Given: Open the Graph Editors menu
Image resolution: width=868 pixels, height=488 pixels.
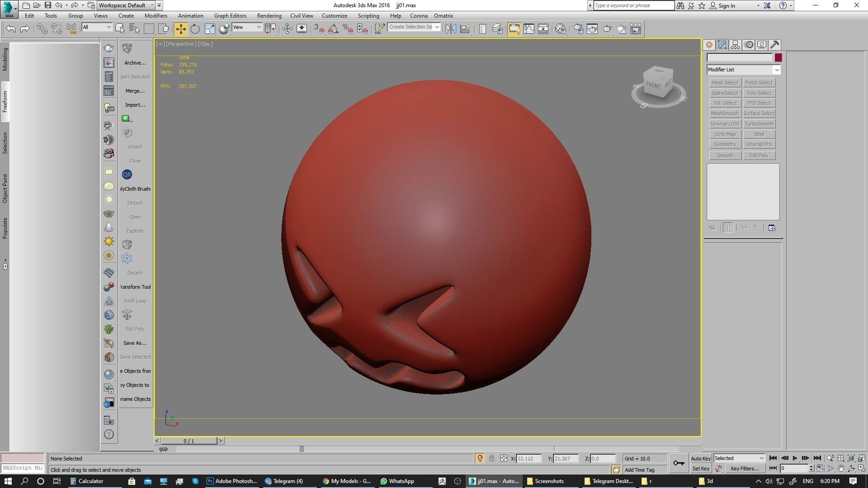Looking at the screenshot, I should [230, 15].
